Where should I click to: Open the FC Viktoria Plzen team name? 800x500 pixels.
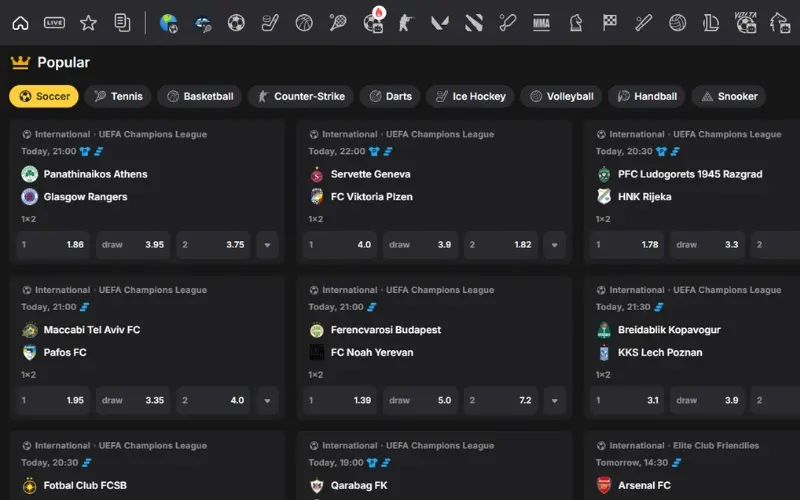(x=371, y=197)
